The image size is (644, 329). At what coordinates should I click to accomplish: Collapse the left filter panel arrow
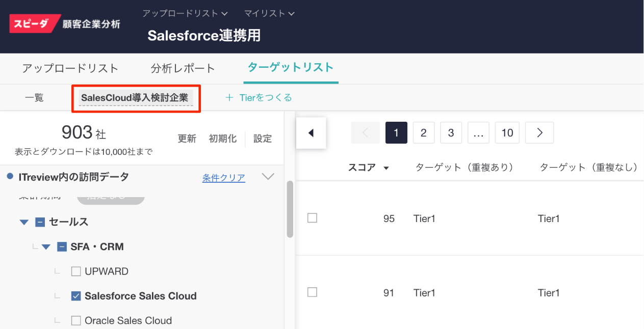[x=311, y=133]
